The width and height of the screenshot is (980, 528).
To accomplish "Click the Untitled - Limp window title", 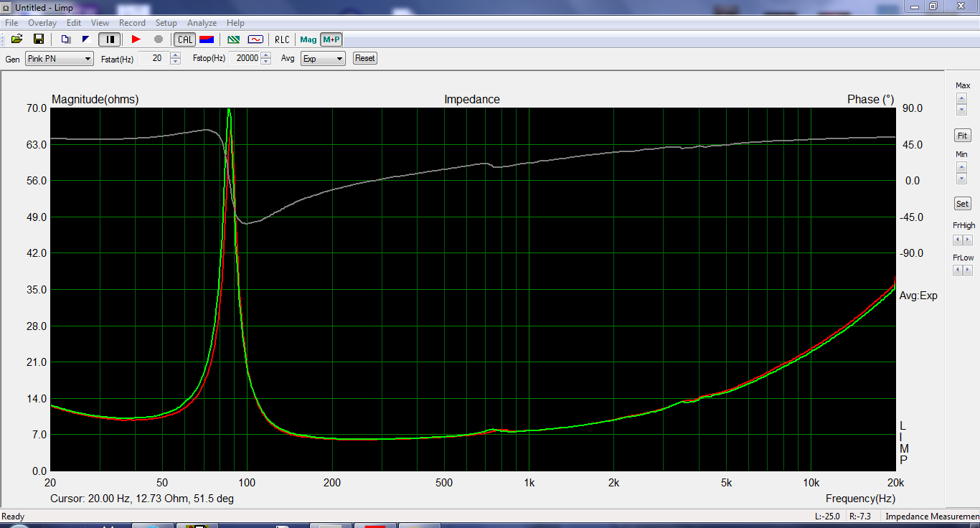I will tap(44, 7).
